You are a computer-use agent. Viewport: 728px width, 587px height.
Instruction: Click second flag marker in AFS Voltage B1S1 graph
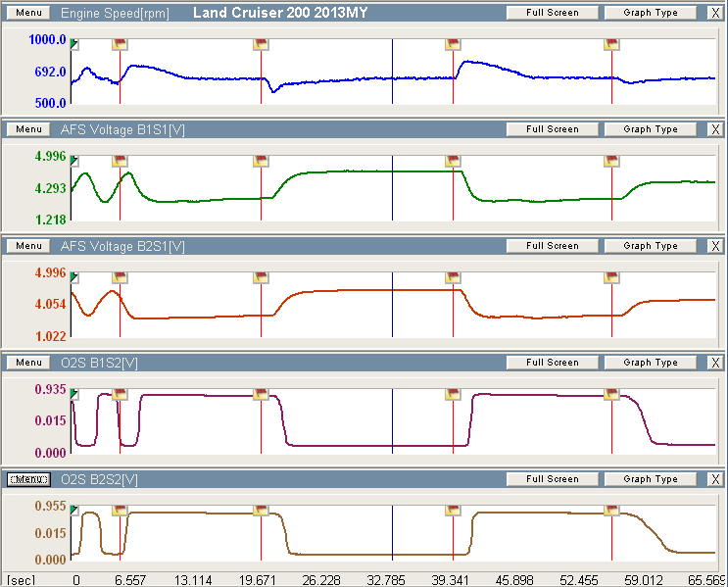(x=261, y=161)
